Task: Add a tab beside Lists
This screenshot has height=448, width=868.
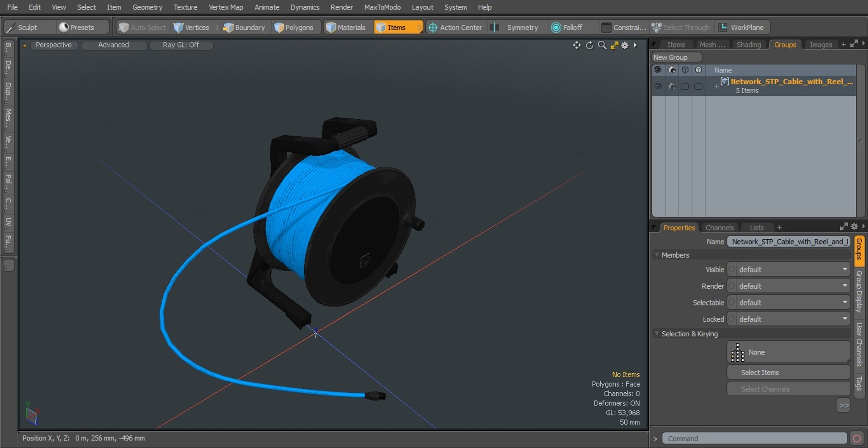Action: (x=779, y=228)
